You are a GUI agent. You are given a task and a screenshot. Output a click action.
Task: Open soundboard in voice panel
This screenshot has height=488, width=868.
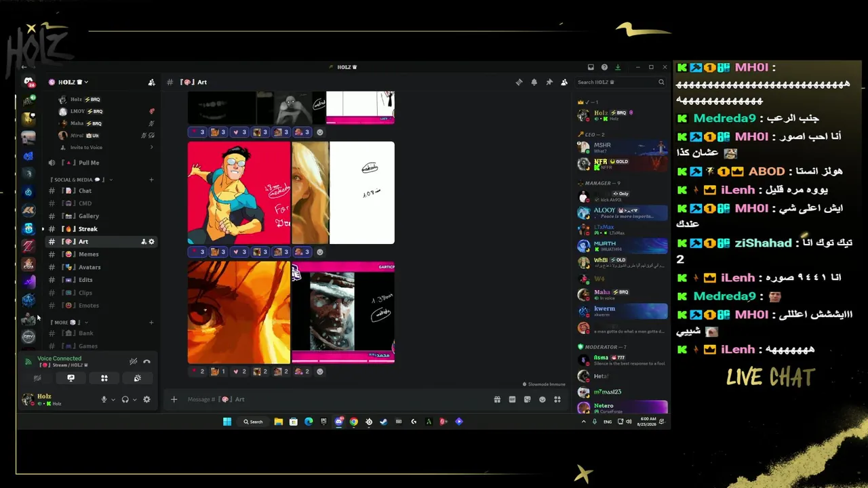click(138, 378)
